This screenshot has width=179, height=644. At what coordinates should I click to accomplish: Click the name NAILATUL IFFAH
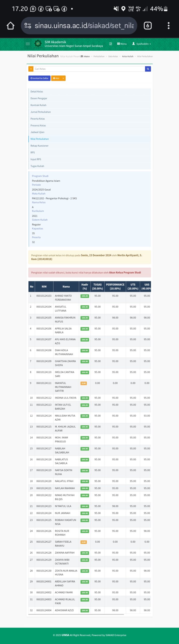click(64, 481)
